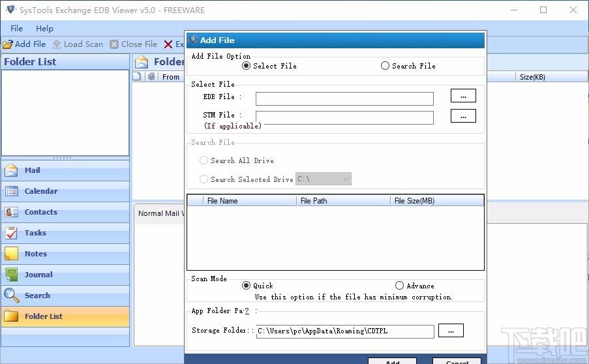
Task: Click the Load Scan toolbar label
Action: (83, 44)
